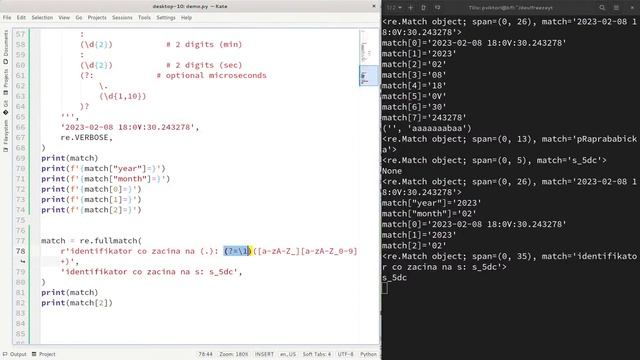This screenshot has width=640, height=360.
Task: Open the Python syntax mode selector
Action: pos(368,354)
